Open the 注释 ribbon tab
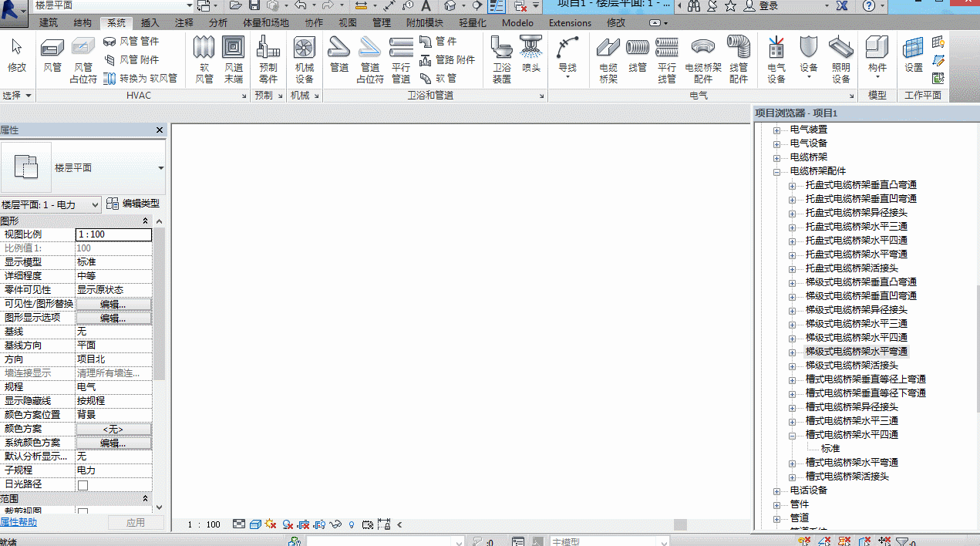The height and width of the screenshot is (546, 980). 184,23
